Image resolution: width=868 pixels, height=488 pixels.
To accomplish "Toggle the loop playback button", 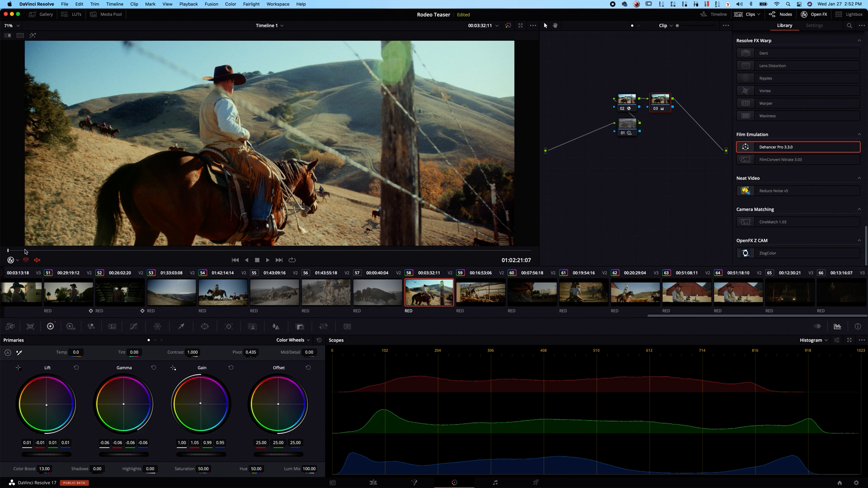I will pos(292,260).
